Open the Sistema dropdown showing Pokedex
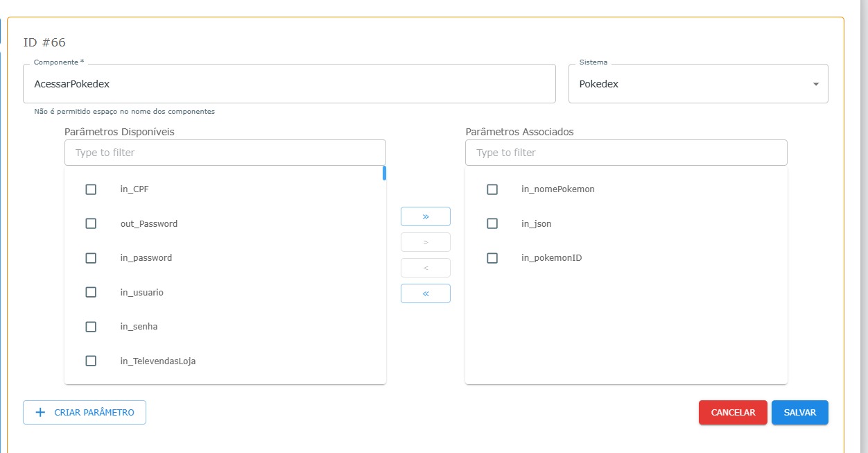The width and height of the screenshot is (868, 453). [698, 84]
